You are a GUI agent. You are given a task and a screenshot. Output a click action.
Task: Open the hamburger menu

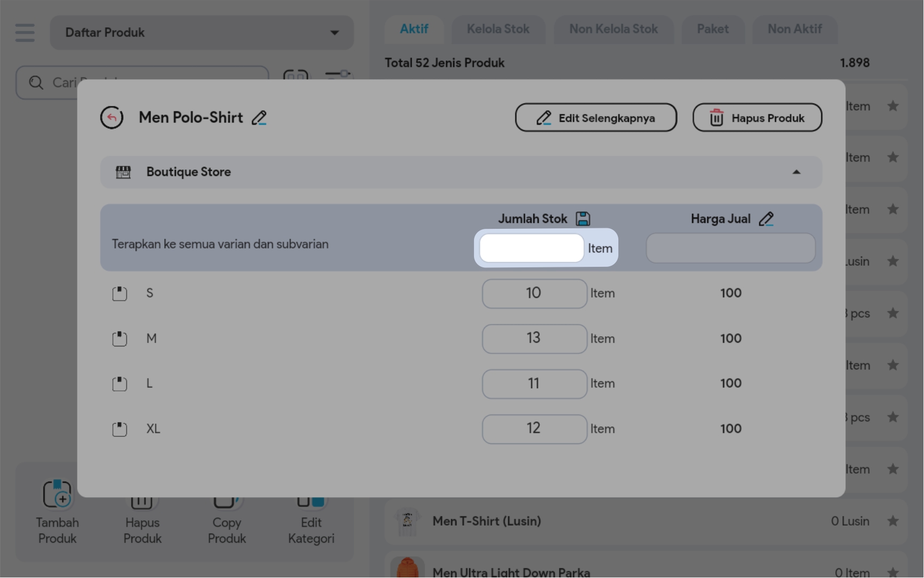[25, 33]
